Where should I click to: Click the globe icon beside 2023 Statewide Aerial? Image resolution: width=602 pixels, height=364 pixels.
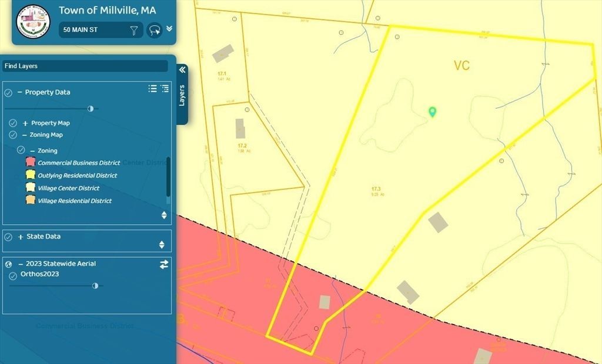point(9,264)
